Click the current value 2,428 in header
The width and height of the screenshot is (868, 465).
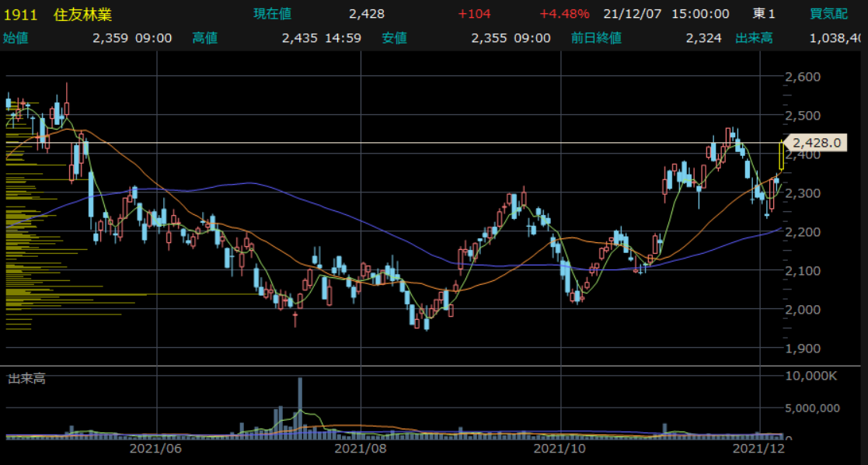pyautogui.click(x=367, y=14)
